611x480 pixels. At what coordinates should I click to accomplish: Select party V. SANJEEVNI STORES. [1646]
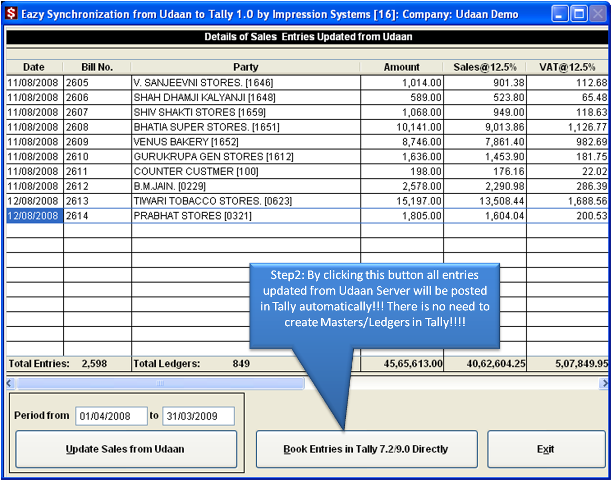pos(246,83)
